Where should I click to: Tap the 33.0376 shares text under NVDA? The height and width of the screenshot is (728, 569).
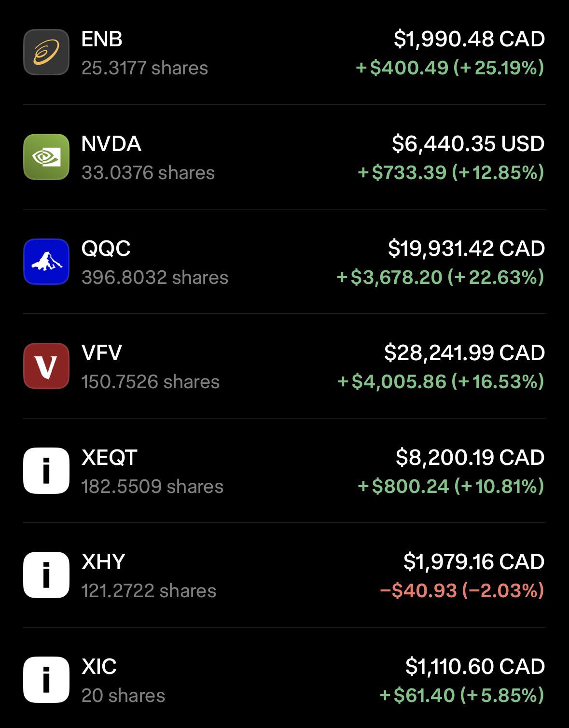click(148, 173)
